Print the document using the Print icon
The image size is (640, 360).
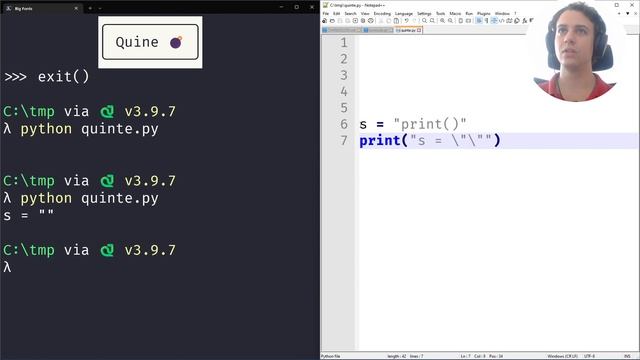[x=371, y=21]
